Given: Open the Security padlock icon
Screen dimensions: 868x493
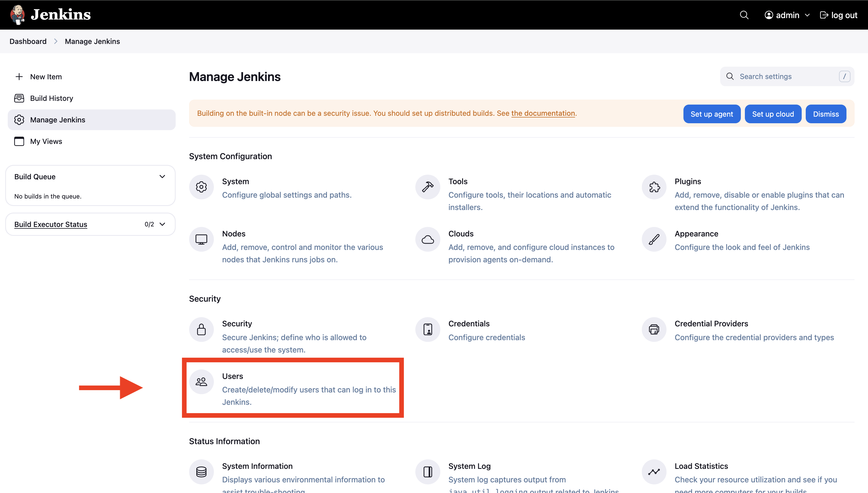Looking at the screenshot, I should pos(201,330).
